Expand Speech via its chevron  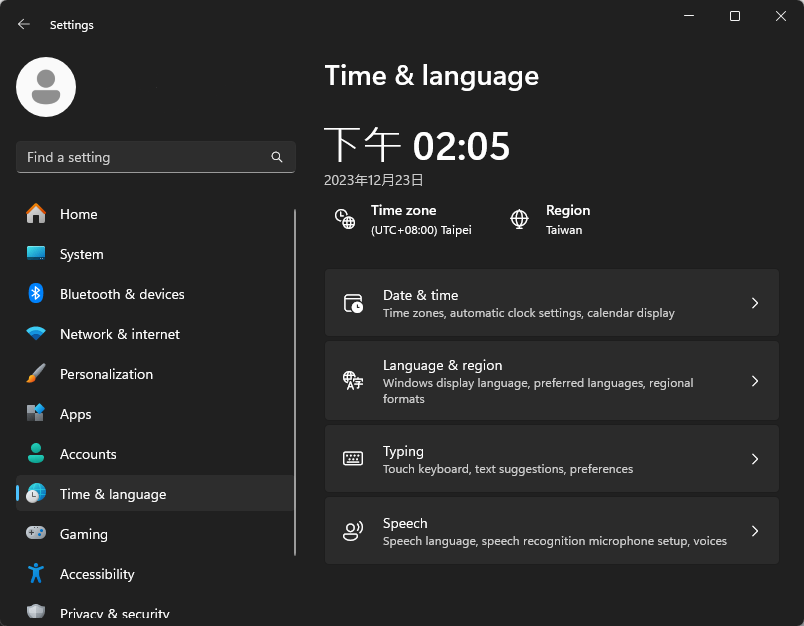(x=755, y=531)
